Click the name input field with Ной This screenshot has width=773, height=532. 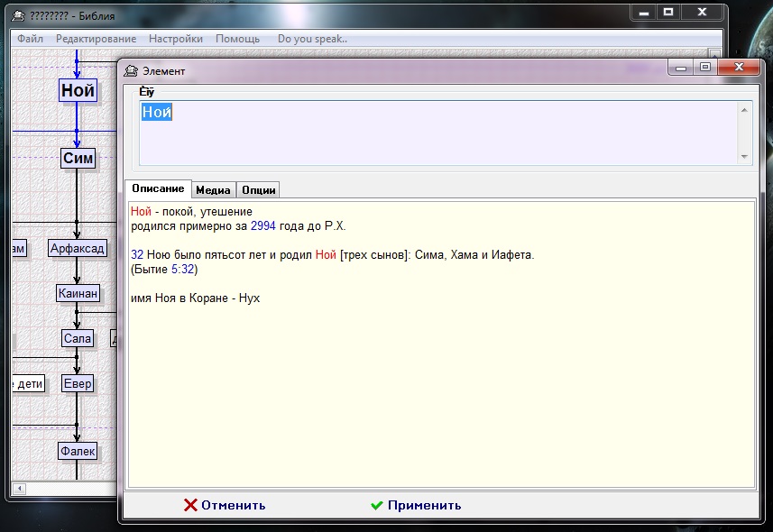pyautogui.click(x=433, y=133)
